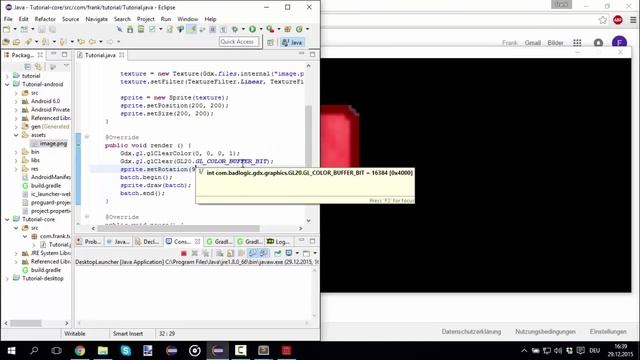Open the File menu
Screen dimensions: 640x360
pyautogui.click(x=8, y=19)
